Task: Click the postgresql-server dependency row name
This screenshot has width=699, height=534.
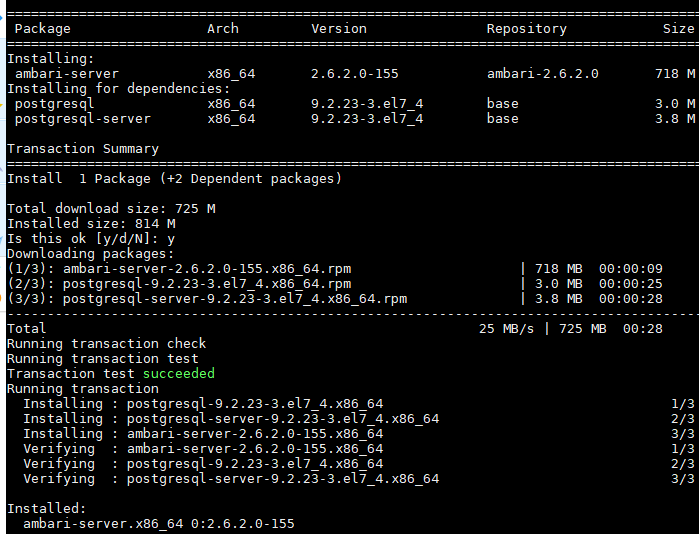Action: pos(83,119)
